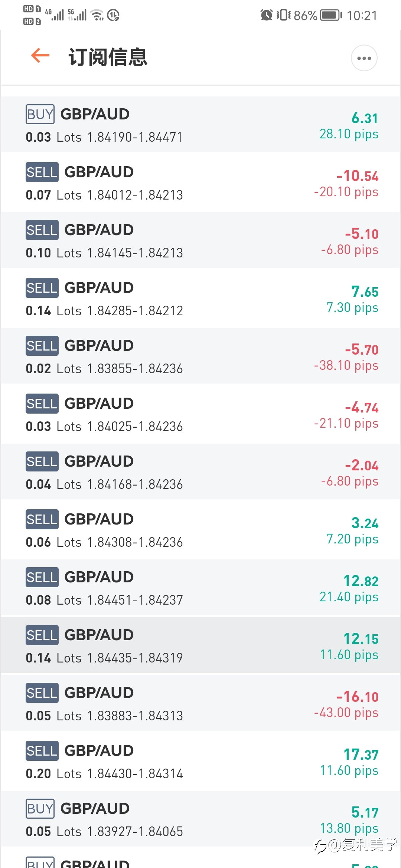This screenshot has height=868, width=401.
Task: Select order 0.03 Lots 1.84025-1.84236
Action: point(200,414)
